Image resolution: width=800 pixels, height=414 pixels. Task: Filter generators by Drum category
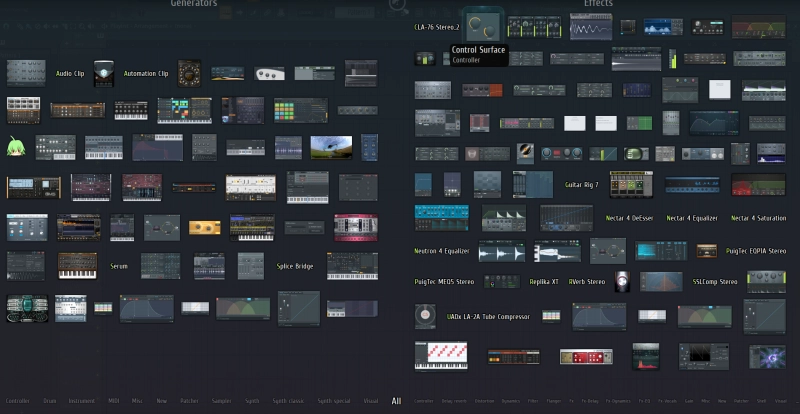50,401
